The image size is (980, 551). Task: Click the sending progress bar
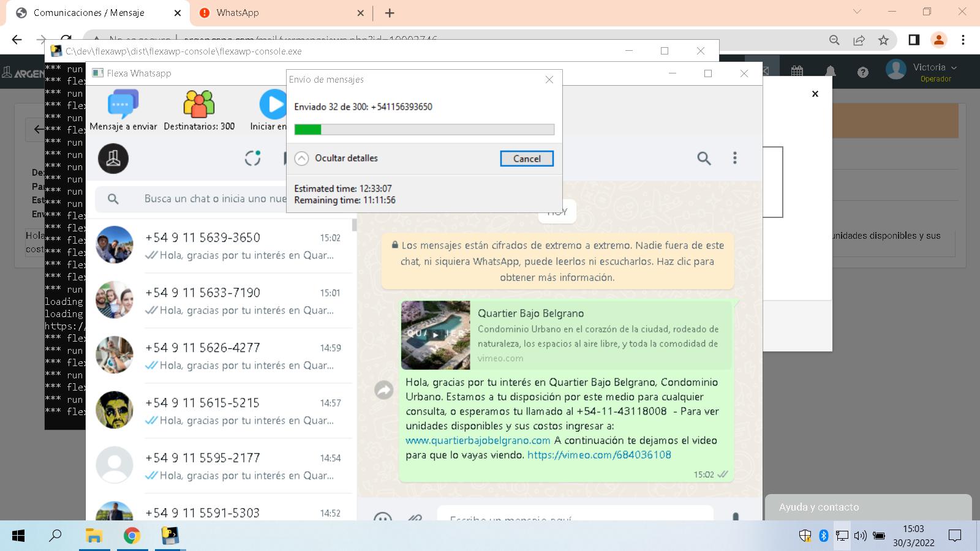(x=424, y=129)
